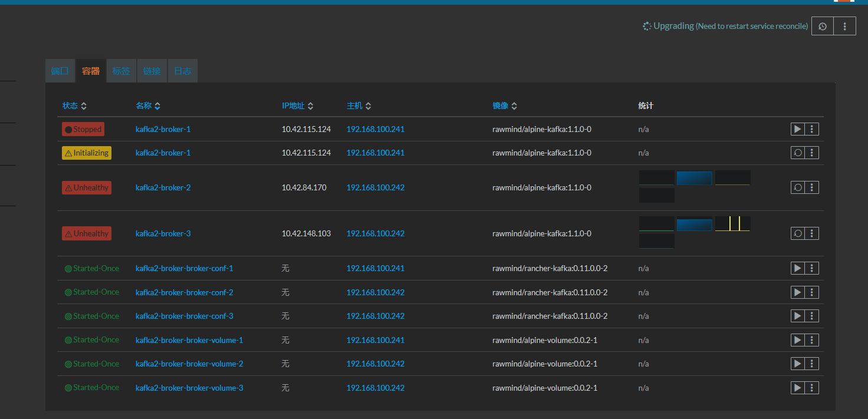Open the kafka2-broker-3 container link
The height and width of the screenshot is (419, 868).
pos(163,233)
